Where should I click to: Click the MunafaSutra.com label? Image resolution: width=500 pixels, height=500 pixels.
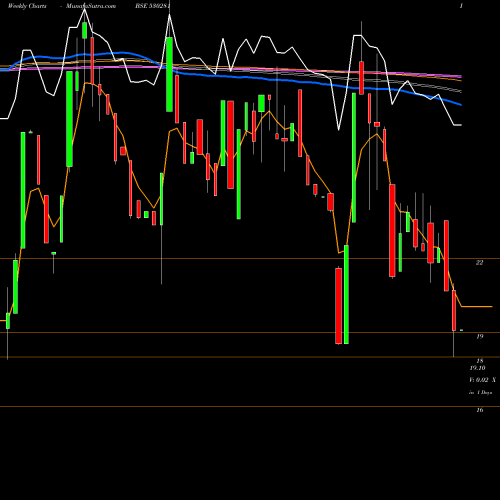[91, 6]
